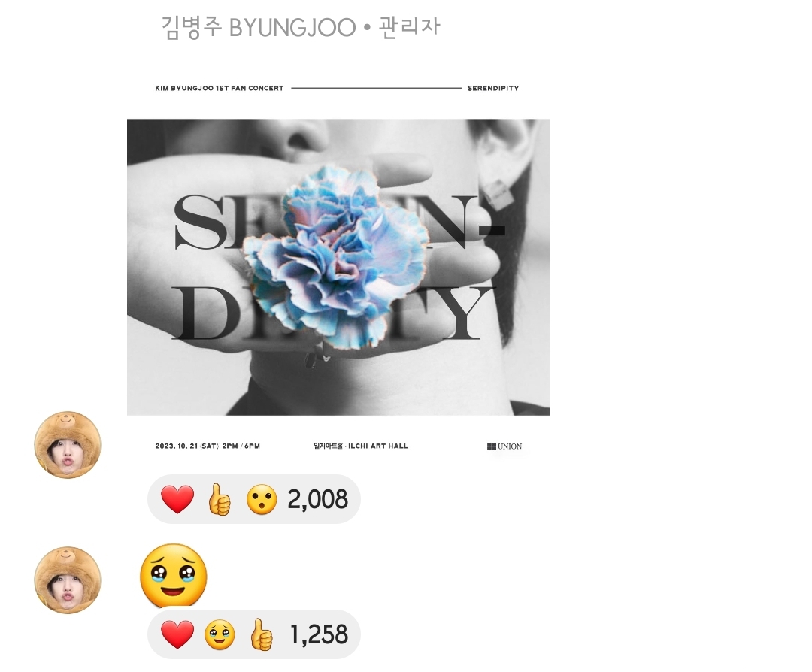Image resolution: width=812 pixels, height=672 pixels.
Task: Click the thumbs-up reaction on concert post
Action: [220, 499]
